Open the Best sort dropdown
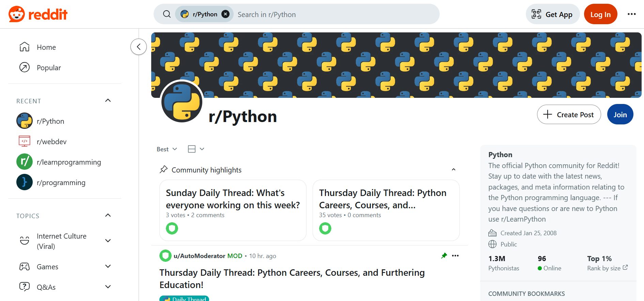The height and width of the screenshot is (301, 644). pos(167,149)
